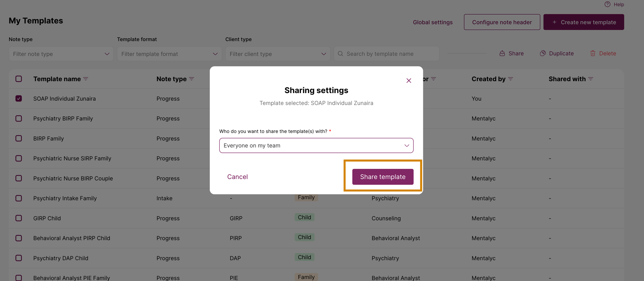Open the Created by column filter icon
Image resolution: width=644 pixels, height=281 pixels.
(511, 79)
